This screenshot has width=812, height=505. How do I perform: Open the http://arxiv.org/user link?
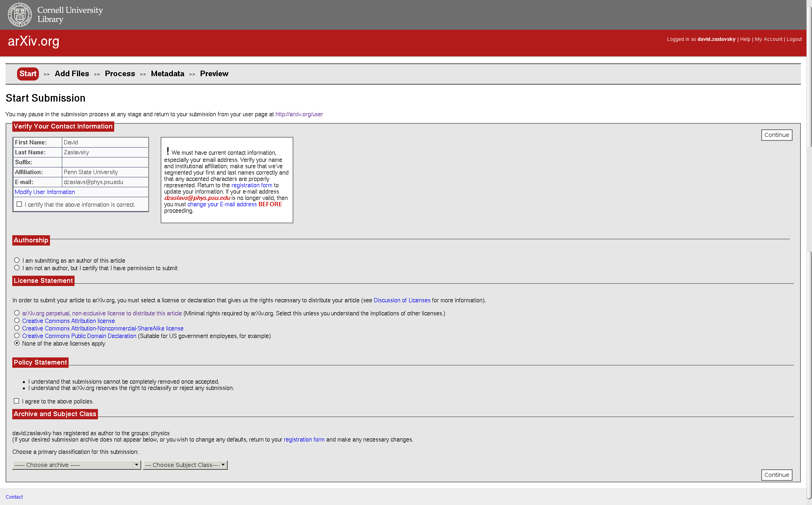click(299, 114)
